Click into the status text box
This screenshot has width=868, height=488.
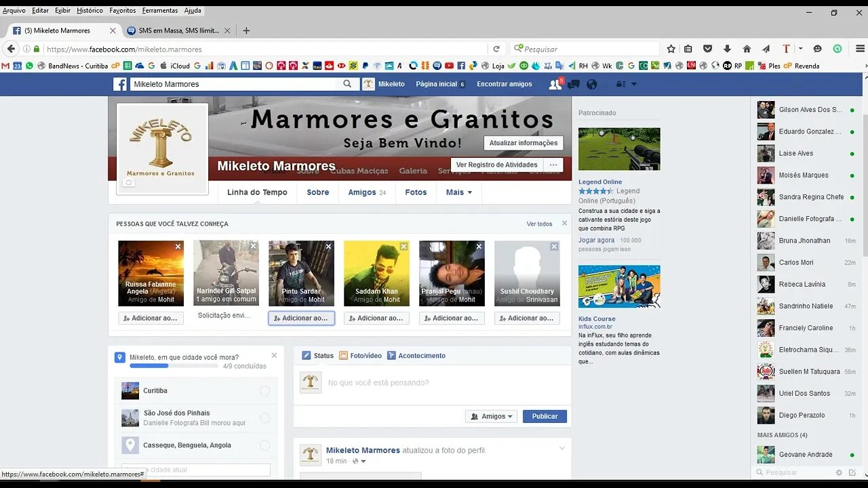[x=432, y=383]
